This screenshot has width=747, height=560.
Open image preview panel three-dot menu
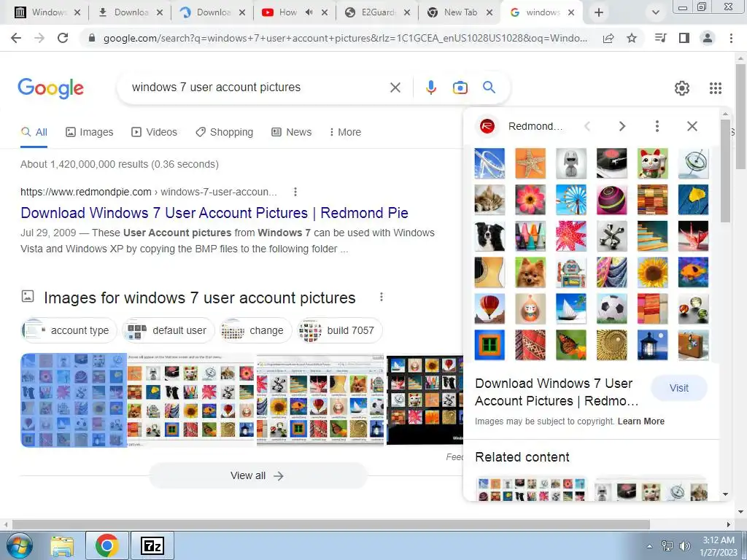[x=657, y=126]
